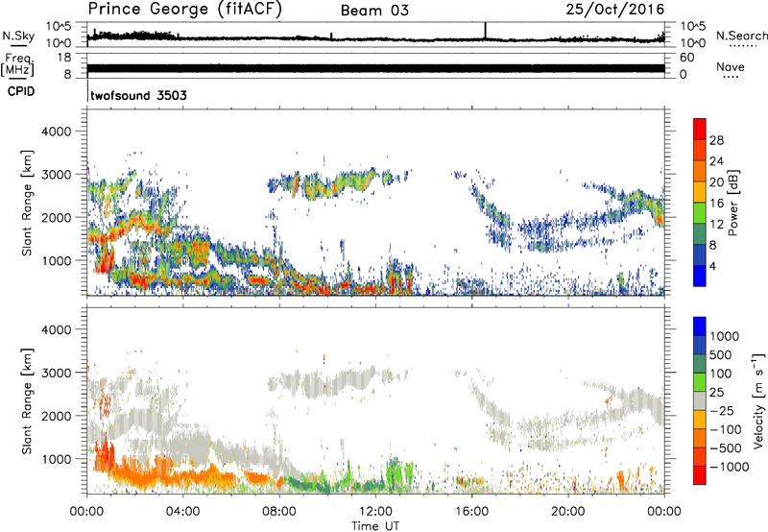Click the 500 label on the velocity colorbar
This screenshot has width=768, height=532.
pyautogui.click(x=719, y=355)
